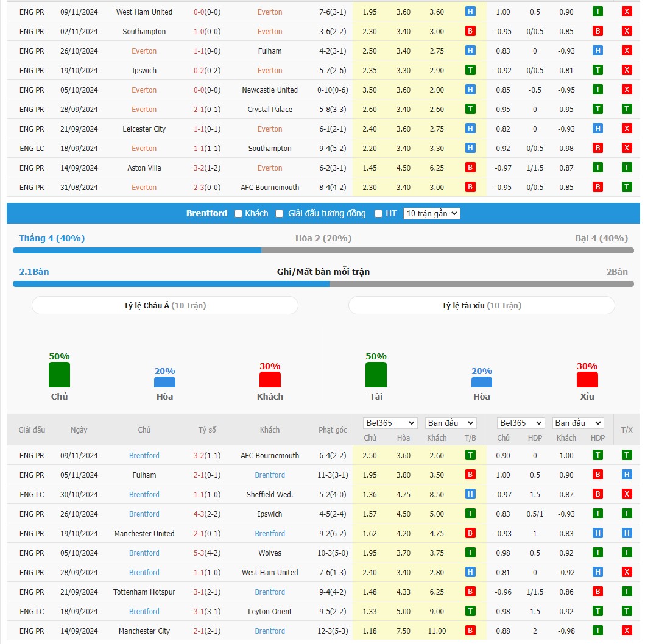The width and height of the screenshot is (645, 644).
Task: Click the Ghi/Mất bàn mỗi trận progress bar
Action: pyautogui.click(x=323, y=284)
